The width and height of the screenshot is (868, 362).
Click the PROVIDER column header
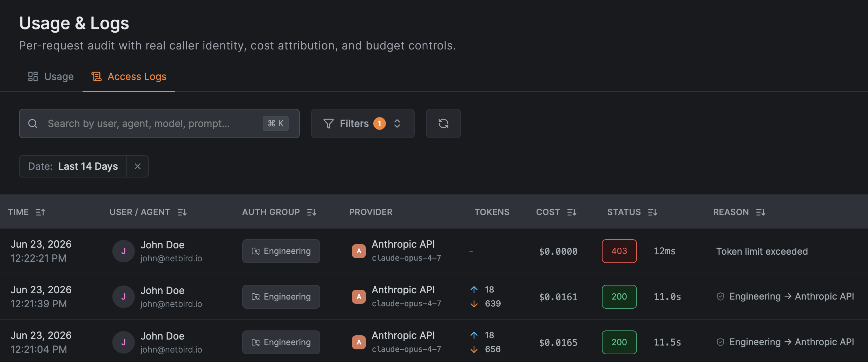371,212
